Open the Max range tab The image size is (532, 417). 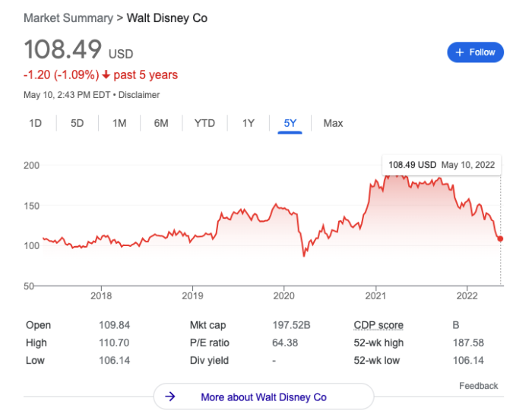[333, 123]
